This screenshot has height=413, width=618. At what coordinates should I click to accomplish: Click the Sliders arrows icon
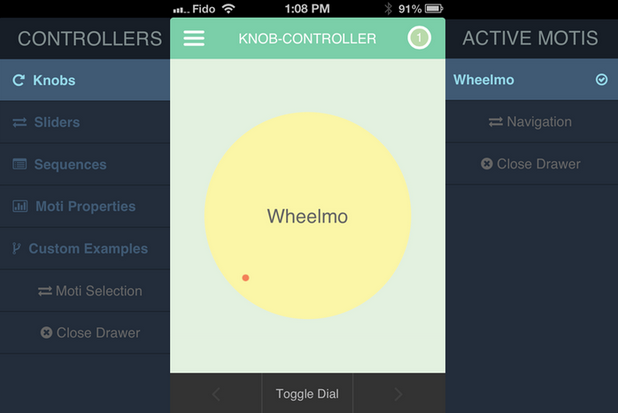tap(20, 123)
